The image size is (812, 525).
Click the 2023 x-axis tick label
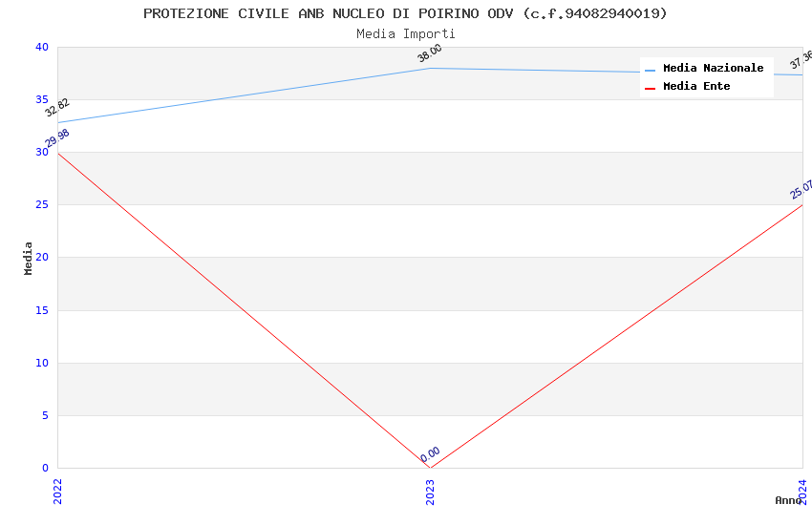click(430, 491)
